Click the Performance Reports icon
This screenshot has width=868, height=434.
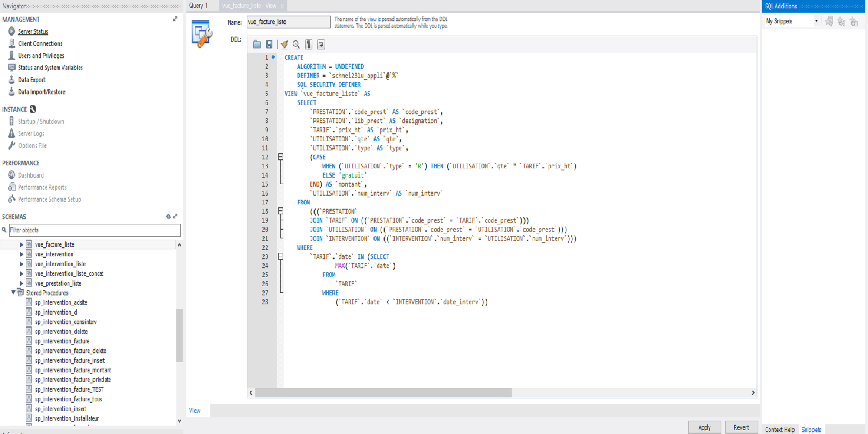tap(12, 187)
